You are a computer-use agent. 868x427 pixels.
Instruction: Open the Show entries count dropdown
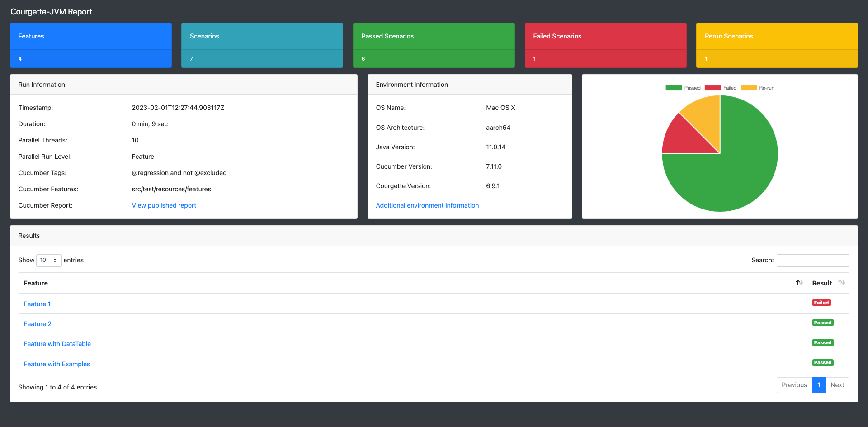[49, 261]
